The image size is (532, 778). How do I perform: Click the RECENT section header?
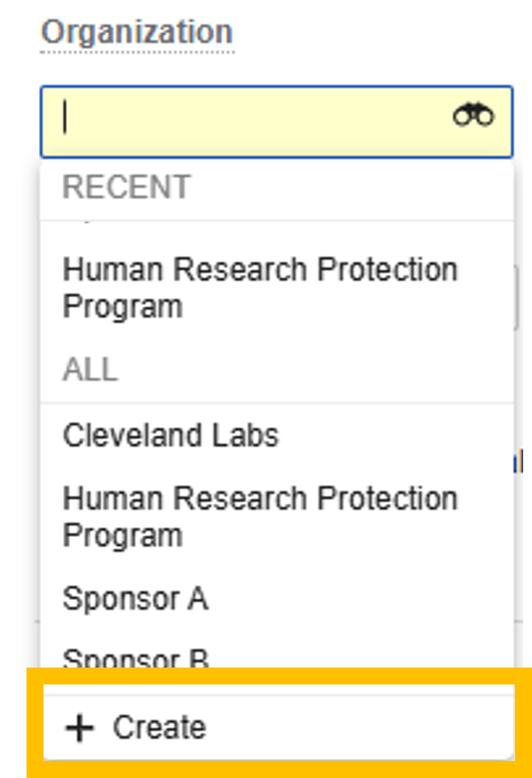coord(127,187)
